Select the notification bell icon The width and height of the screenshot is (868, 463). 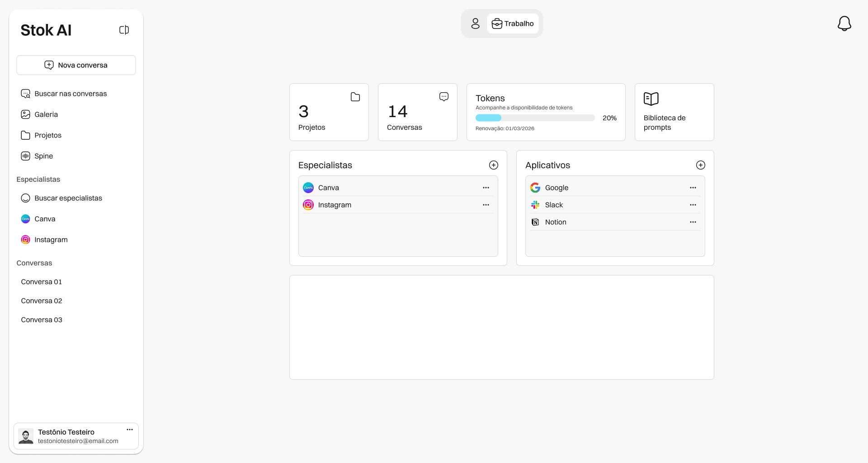[x=844, y=24]
